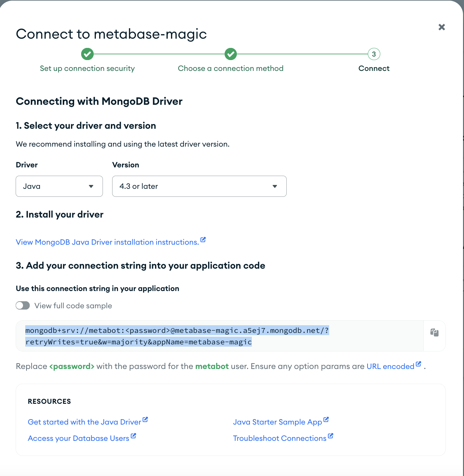Go to the Set up connection security step
The width and height of the screenshot is (464, 476).
[87, 68]
